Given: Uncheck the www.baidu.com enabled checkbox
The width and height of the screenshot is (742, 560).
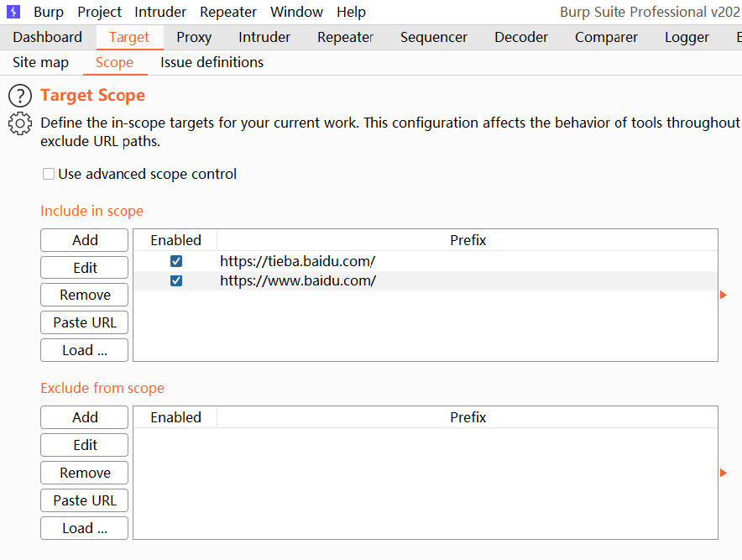Looking at the screenshot, I should (176, 280).
